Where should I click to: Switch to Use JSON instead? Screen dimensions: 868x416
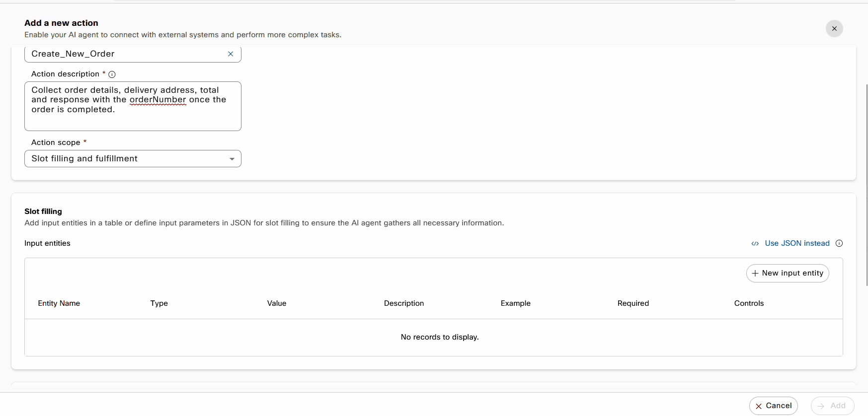pos(796,243)
